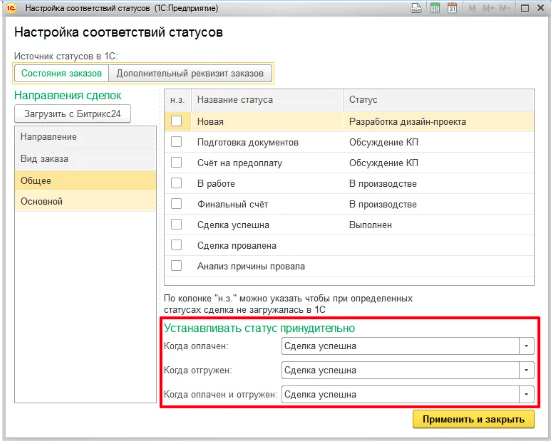This screenshot has height=444, width=552.
Task: Toggle the н.з. checkbox for Сделка провалена
Action: [x=176, y=245]
